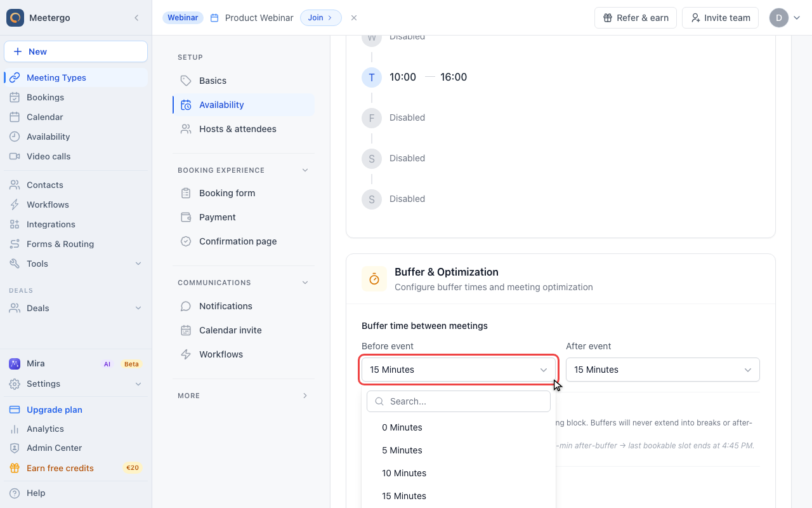Click the Admin Center shield icon
The width and height of the screenshot is (812, 508).
pos(15,448)
